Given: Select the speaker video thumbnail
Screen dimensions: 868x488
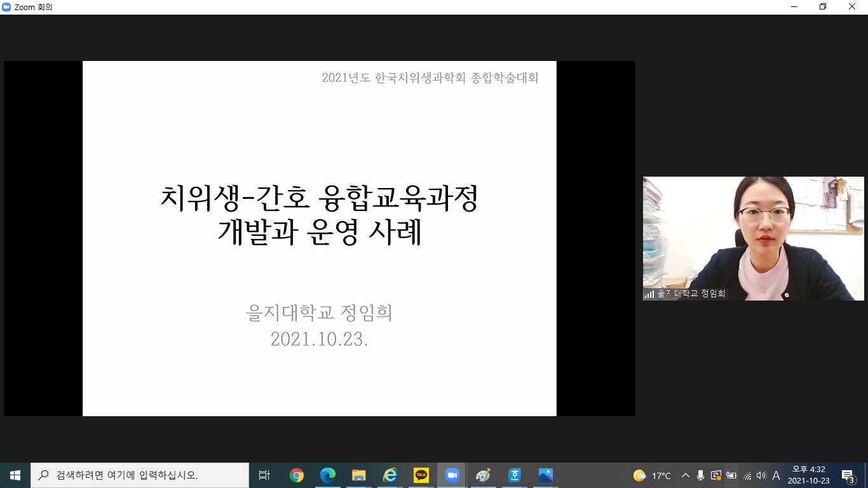Looking at the screenshot, I should pos(754,238).
